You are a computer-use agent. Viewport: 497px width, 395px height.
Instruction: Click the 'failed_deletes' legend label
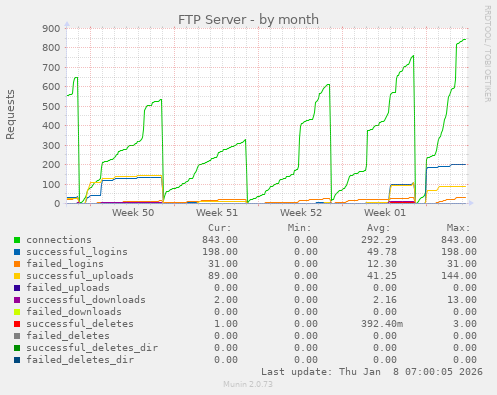[x=68, y=336]
